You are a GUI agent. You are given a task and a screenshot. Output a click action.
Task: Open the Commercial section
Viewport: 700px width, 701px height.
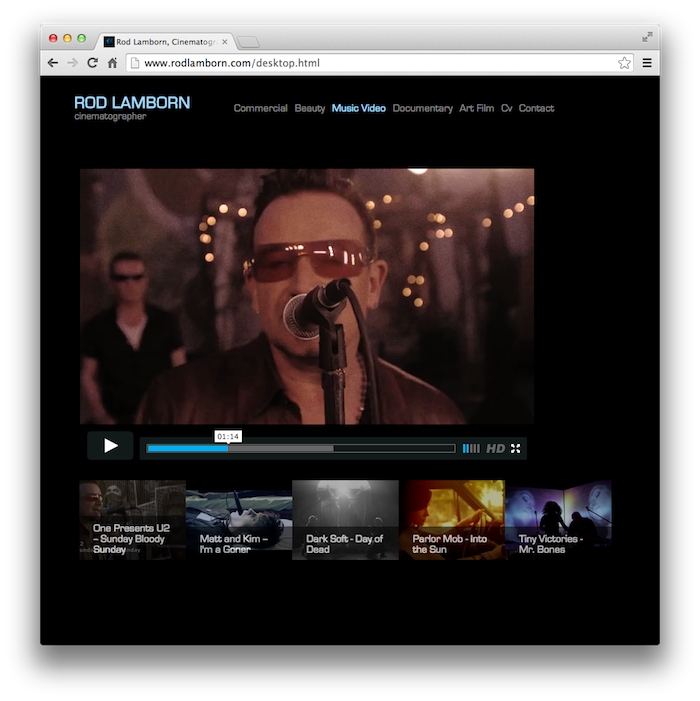click(x=260, y=108)
